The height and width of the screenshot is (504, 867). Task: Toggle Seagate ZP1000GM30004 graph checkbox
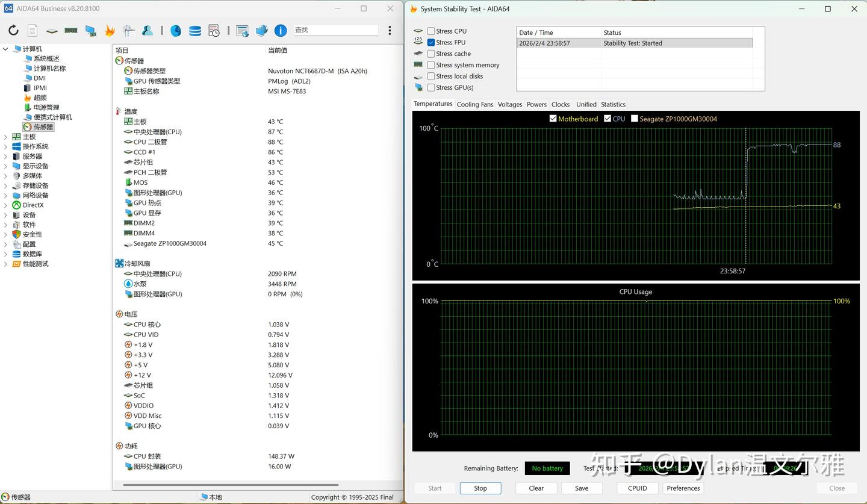(634, 119)
